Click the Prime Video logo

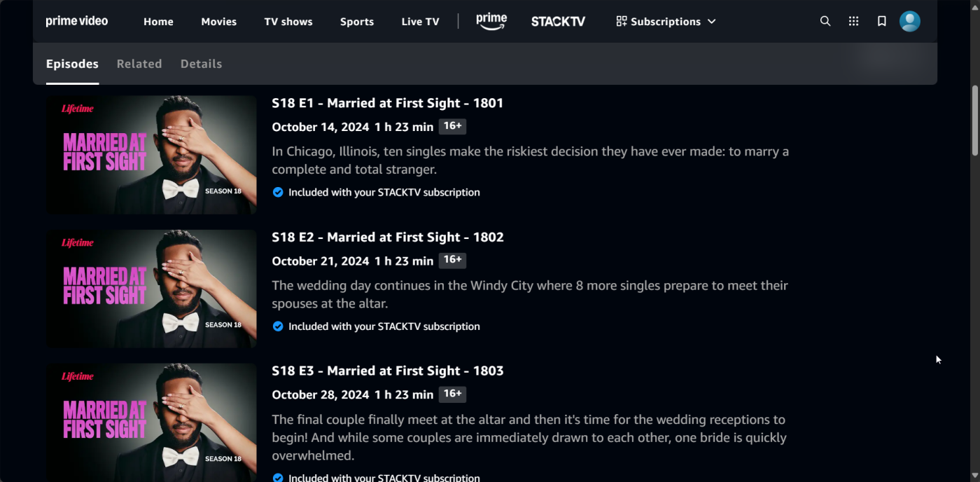(77, 21)
